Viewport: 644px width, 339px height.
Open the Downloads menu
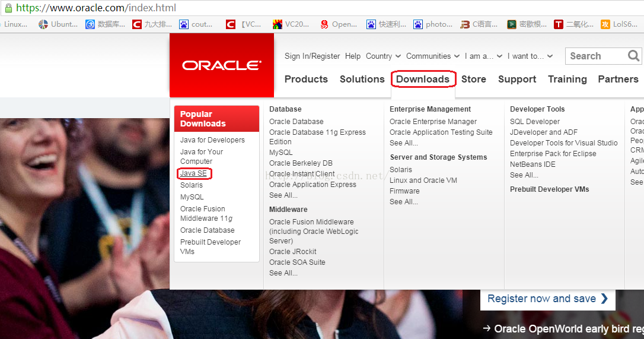pos(423,79)
